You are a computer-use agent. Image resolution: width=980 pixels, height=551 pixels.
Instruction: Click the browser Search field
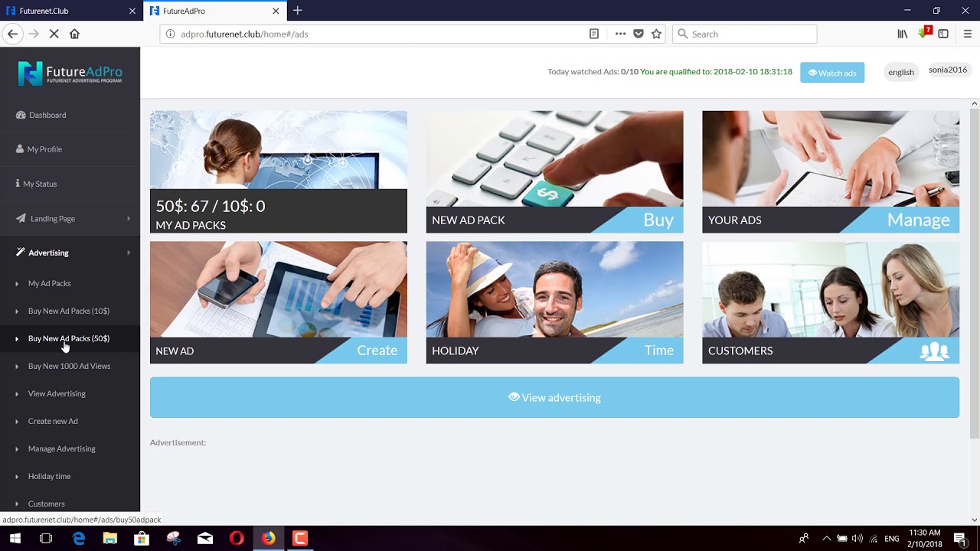[x=744, y=34]
